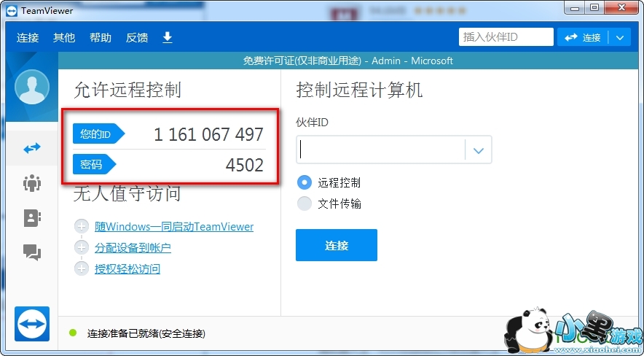The width and height of the screenshot is (644, 356).
Task: Click the 您的ID label tag
Action: click(x=98, y=133)
